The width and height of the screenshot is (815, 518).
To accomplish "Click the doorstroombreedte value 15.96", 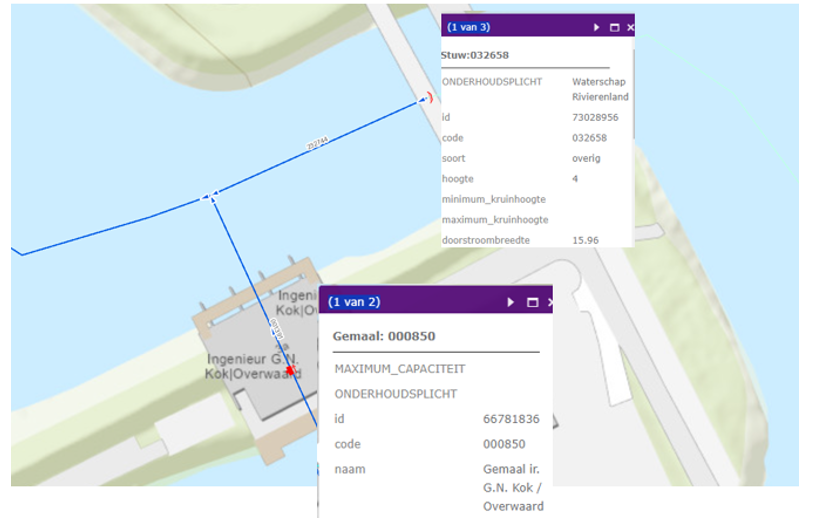I will point(585,240).
